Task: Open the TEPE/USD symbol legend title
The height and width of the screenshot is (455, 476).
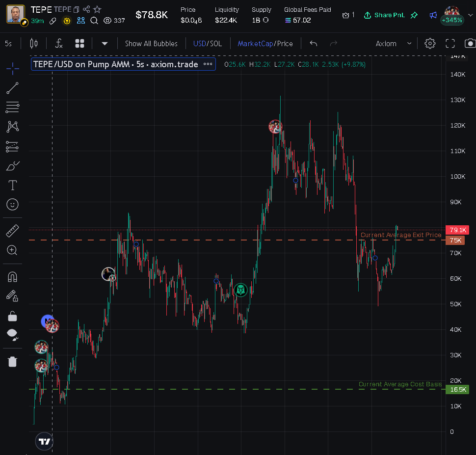Action: (116, 64)
